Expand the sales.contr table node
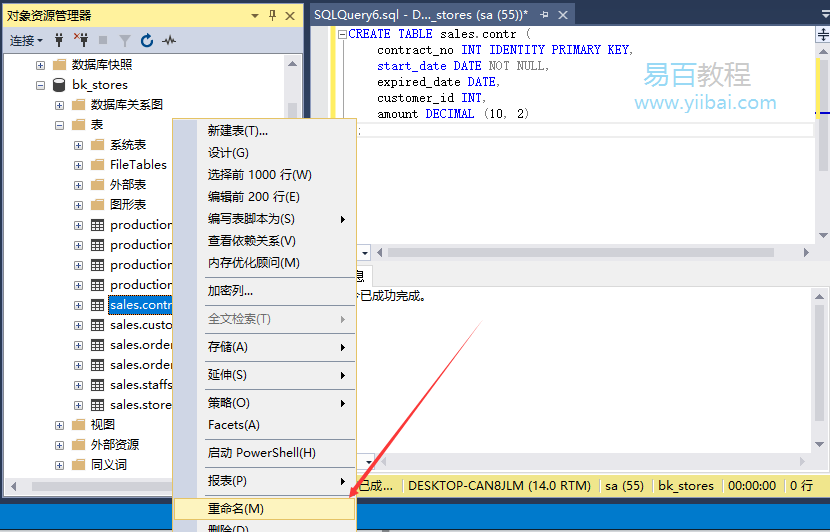Viewport: 830px width, 532px height. [x=78, y=305]
